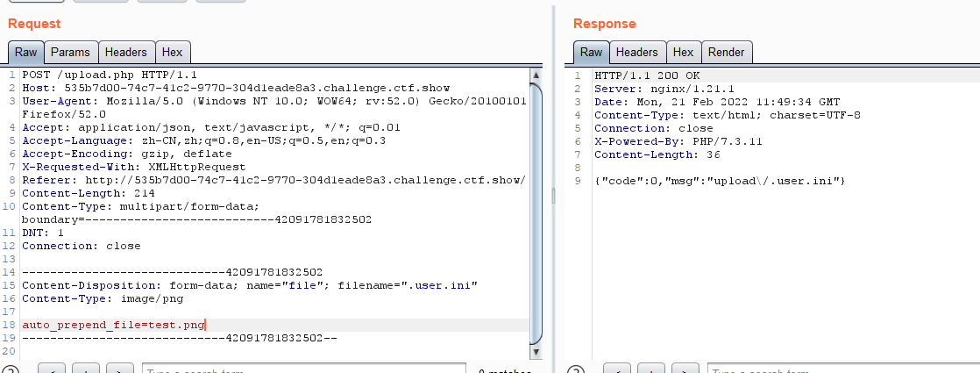This screenshot has width=980, height=373.
Task: Open the Request Params tab
Action: [71, 52]
